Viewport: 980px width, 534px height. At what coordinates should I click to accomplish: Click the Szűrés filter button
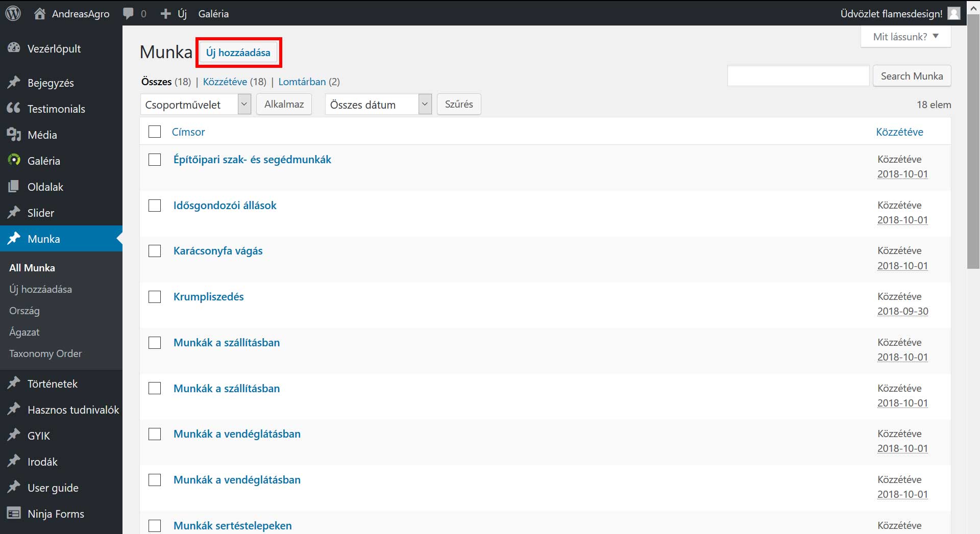(459, 104)
